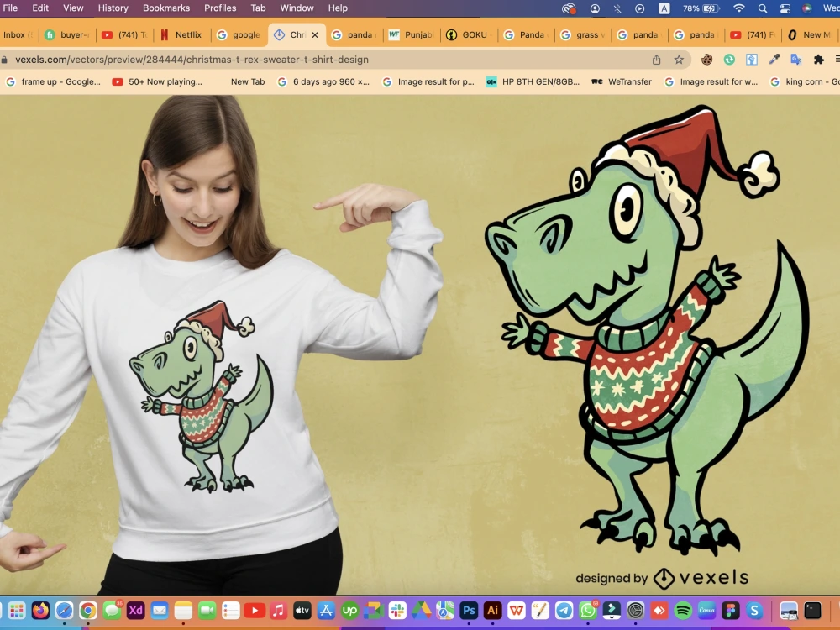The height and width of the screenshot is (630, 840).
Task: Open the Edit menu
Action: 40,8
